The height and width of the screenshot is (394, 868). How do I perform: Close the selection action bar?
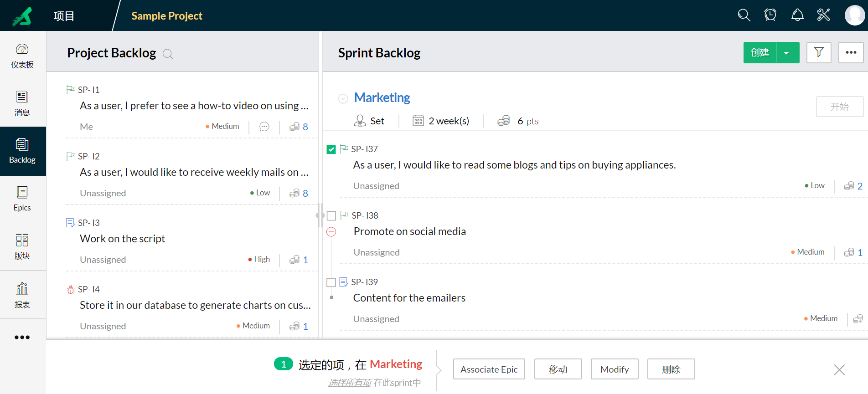[839, 369]
